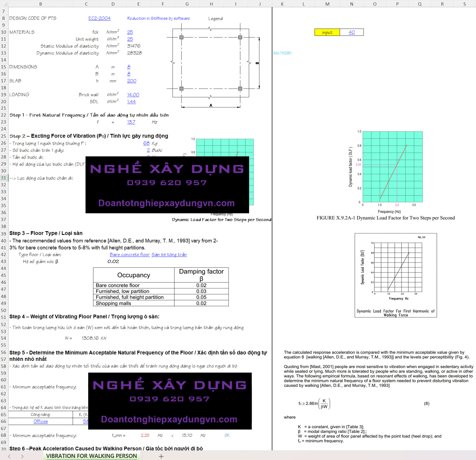Click the Step 3 Floor Type heading

point(46,233)
